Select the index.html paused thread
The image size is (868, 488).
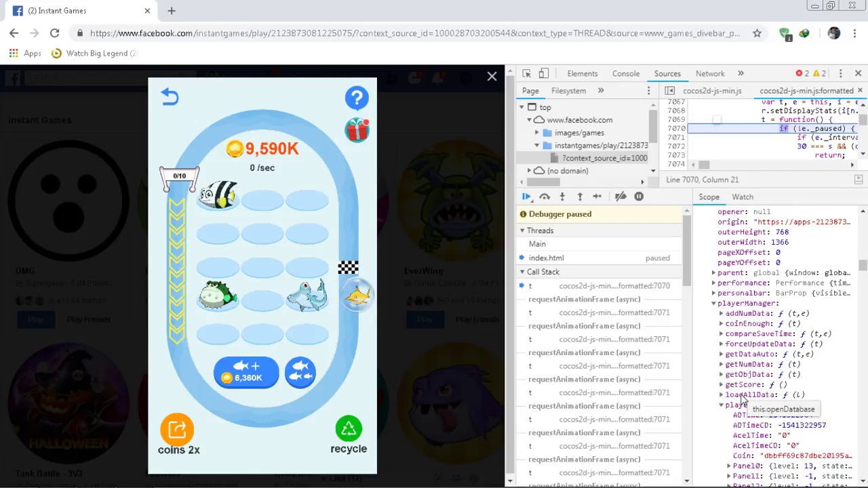(x=599, y=258)
